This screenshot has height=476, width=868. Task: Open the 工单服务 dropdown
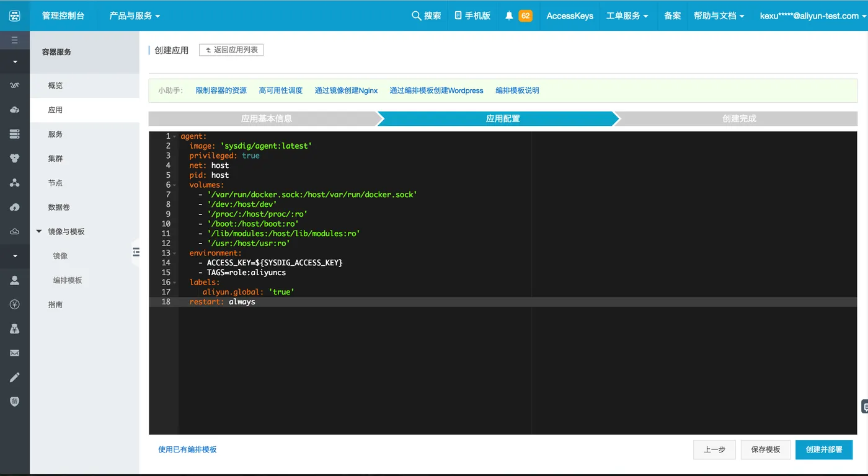click(x=627, y=15)
